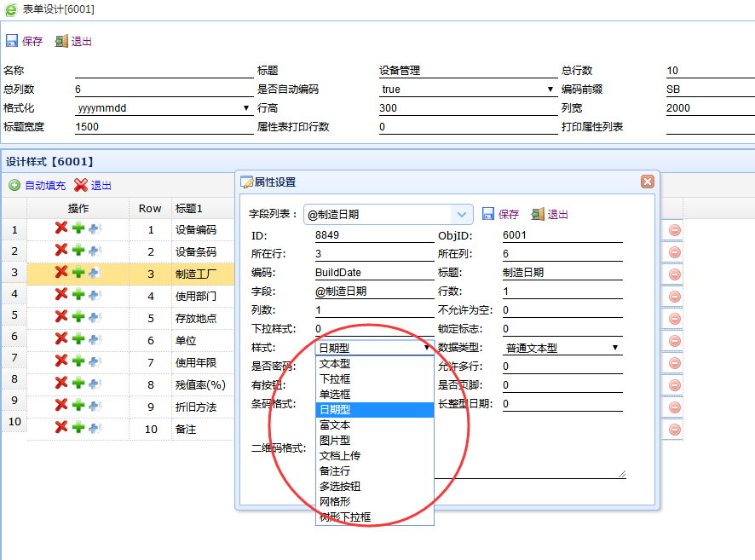
Task: Pick 多选按钮 from the style options
Action: pyautogui.click(x=340, y=486)
